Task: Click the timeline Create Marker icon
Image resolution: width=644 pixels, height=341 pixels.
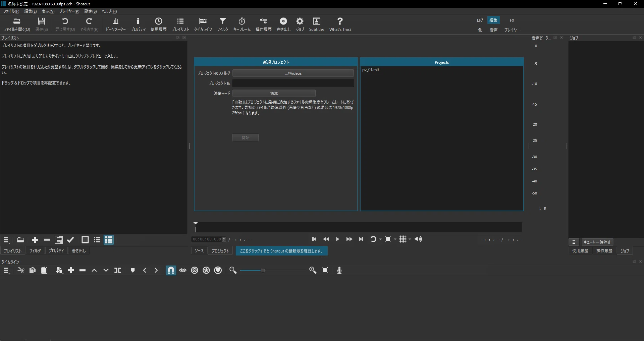Action: click(132, 270)
